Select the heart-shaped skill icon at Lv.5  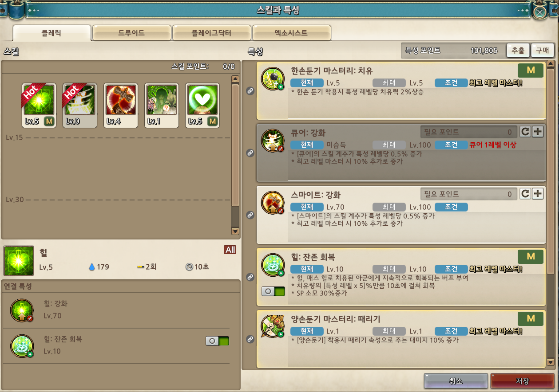click(202, 106)
